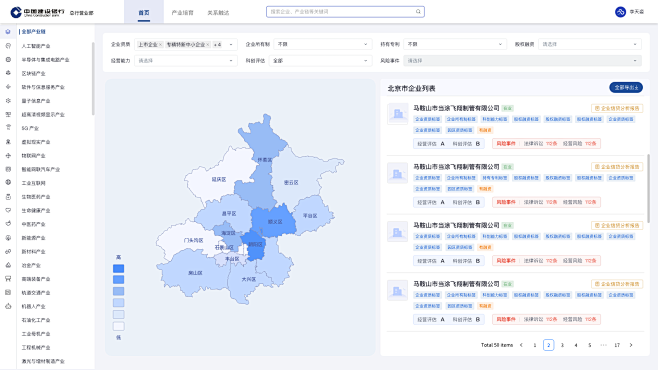
Task: Click the 区块链产业 sidebar icon
Action: pyautogui.click(x=8, y=73)
